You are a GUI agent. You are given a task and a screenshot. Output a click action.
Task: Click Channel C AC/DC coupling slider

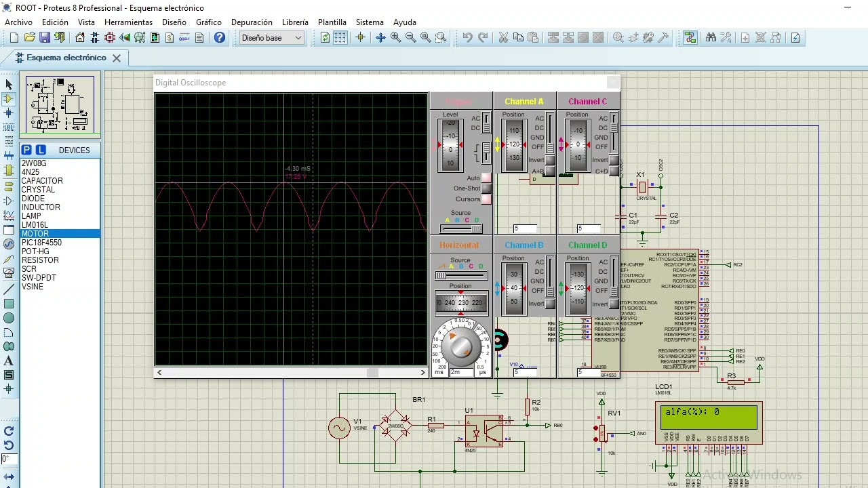click(x=614, y=133)
